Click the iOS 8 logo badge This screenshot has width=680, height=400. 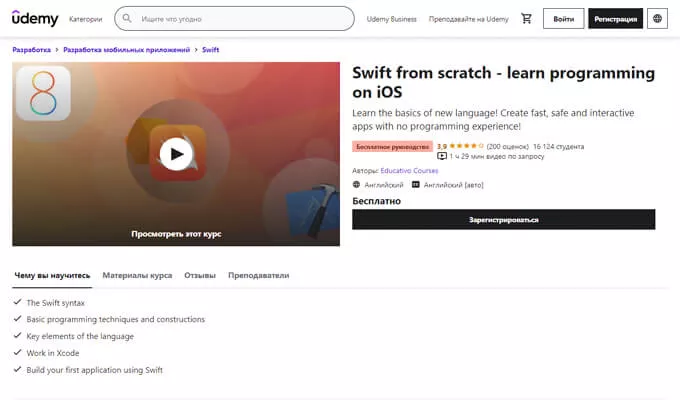(x=43, y=93)
